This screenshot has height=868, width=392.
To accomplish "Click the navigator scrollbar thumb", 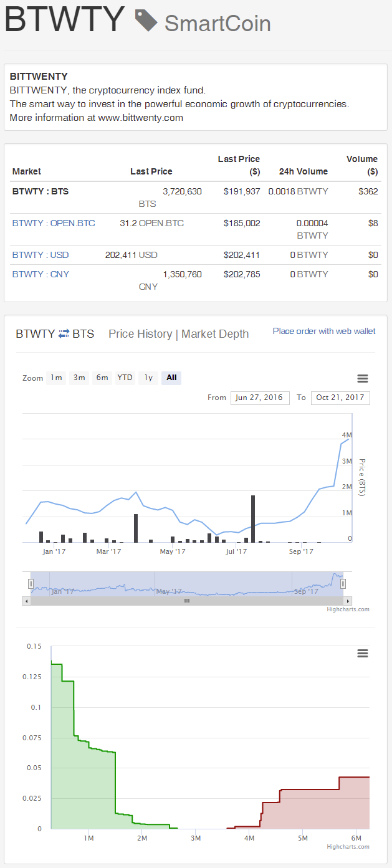I will click(x=186, y=601).
